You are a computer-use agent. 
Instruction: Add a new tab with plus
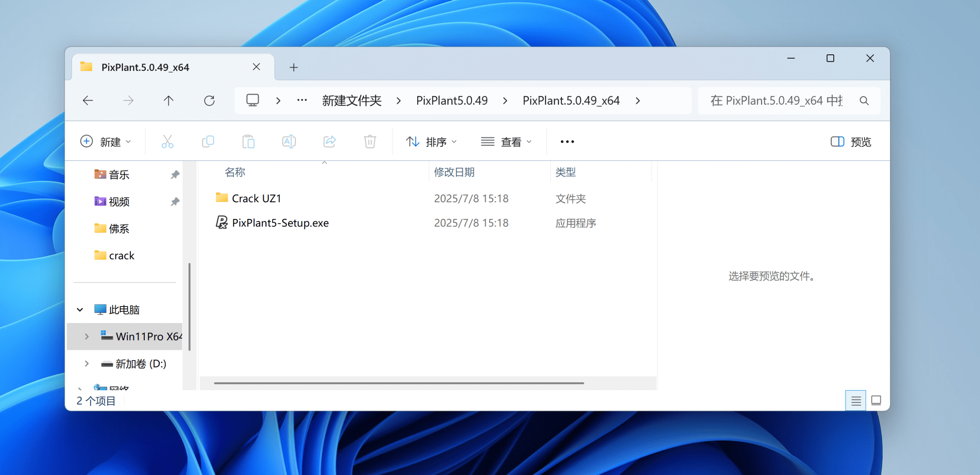tap(294, 67)
